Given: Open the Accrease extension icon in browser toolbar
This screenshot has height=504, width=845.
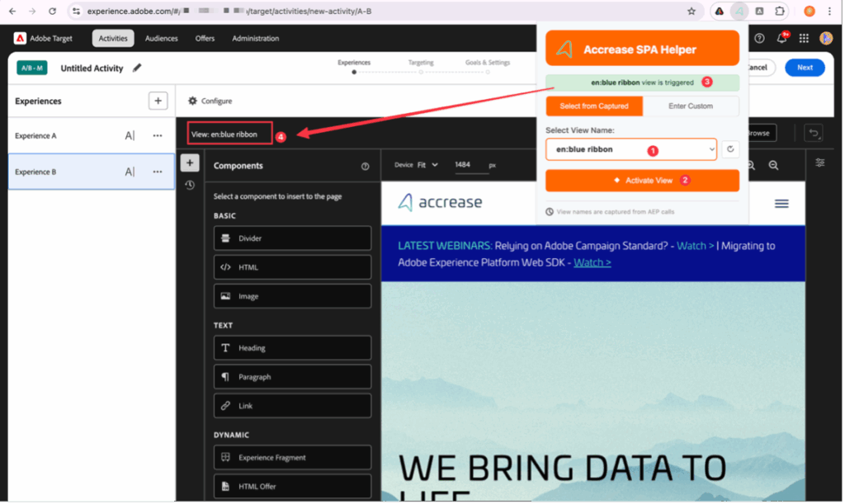Looking at the screenshot, I should 739,11.
